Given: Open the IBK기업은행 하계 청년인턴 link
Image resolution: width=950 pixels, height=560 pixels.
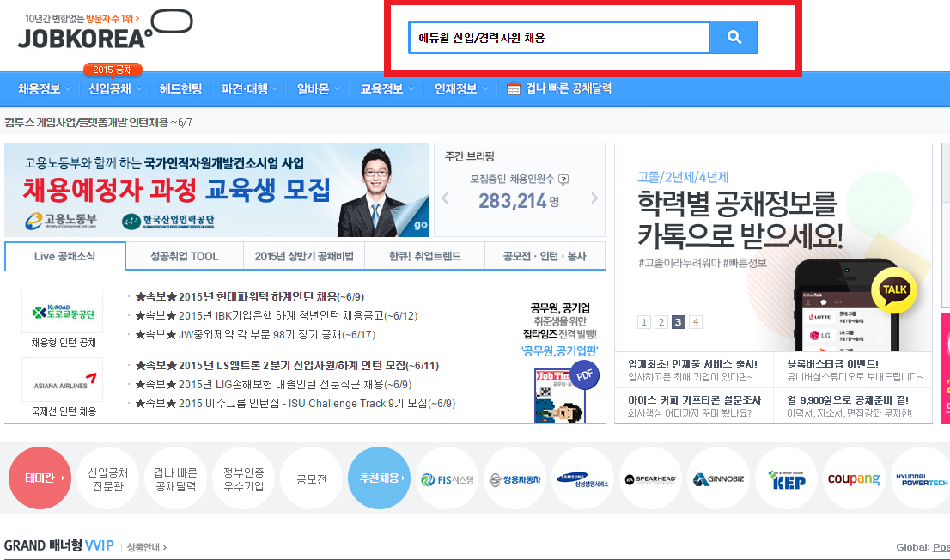Looking at the screenshot, I should pos(277,316).
